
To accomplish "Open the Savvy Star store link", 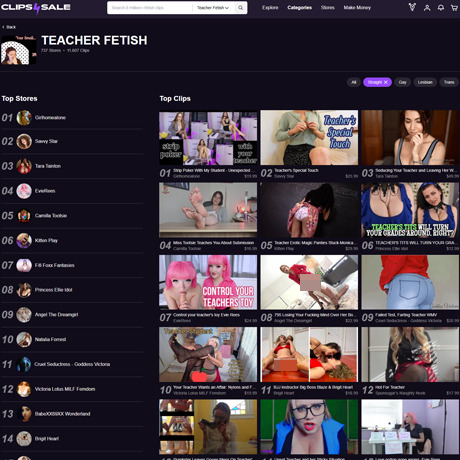I will 46,141.
